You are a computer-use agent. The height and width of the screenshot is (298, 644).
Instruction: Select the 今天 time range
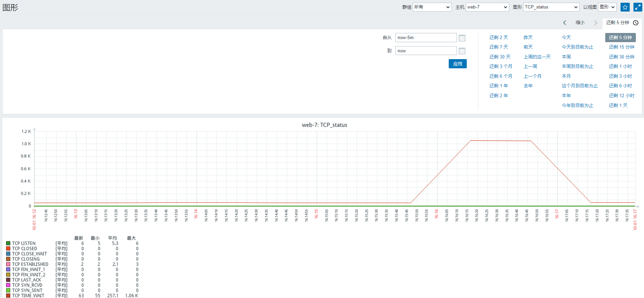566,37
